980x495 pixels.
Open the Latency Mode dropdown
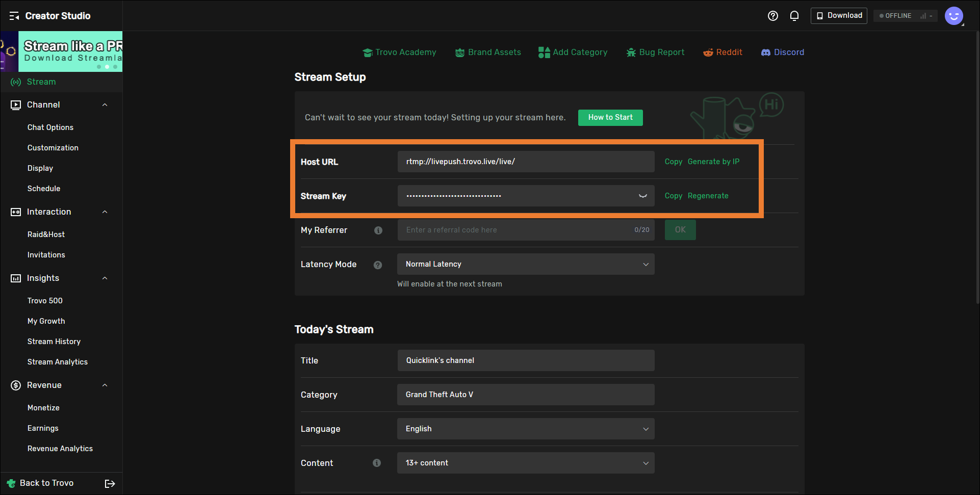click(526, 264)
